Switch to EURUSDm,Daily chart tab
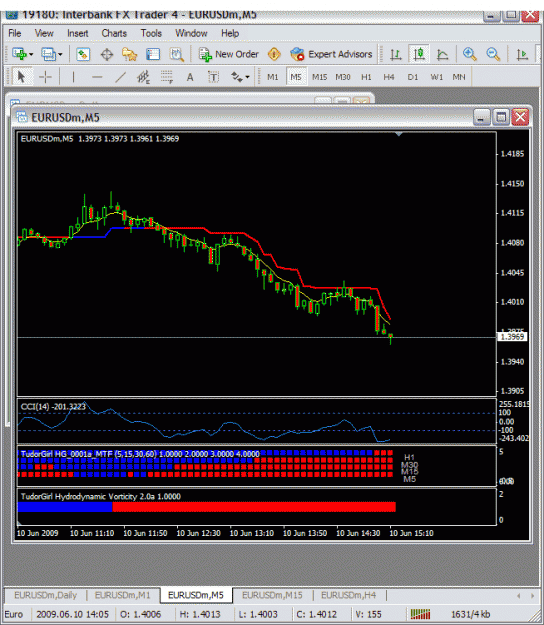Image resolution: width=544 pixels, height=625 pixels. pyautogui.click(x=45, y=595)
